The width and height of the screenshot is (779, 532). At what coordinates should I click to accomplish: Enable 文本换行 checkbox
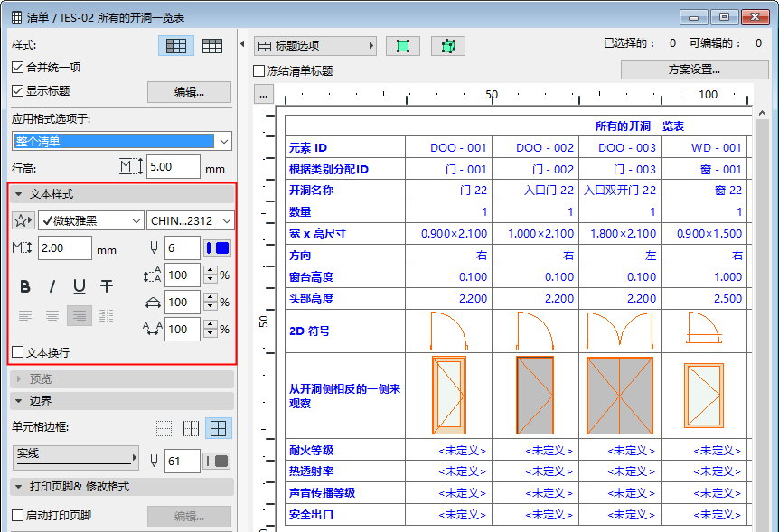click(x=17, y=352)
